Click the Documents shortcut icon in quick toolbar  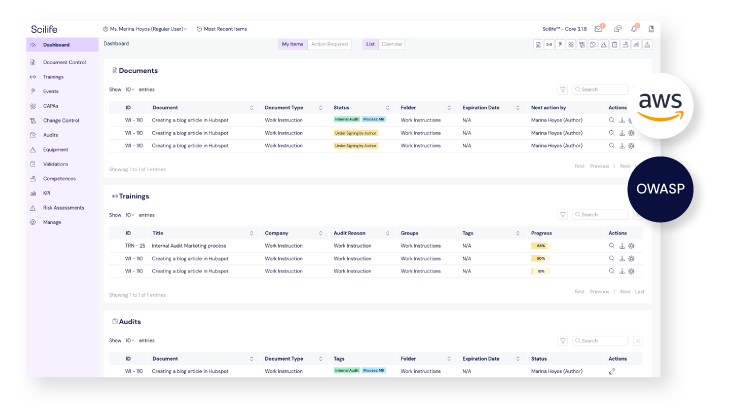tap(538, 45)
